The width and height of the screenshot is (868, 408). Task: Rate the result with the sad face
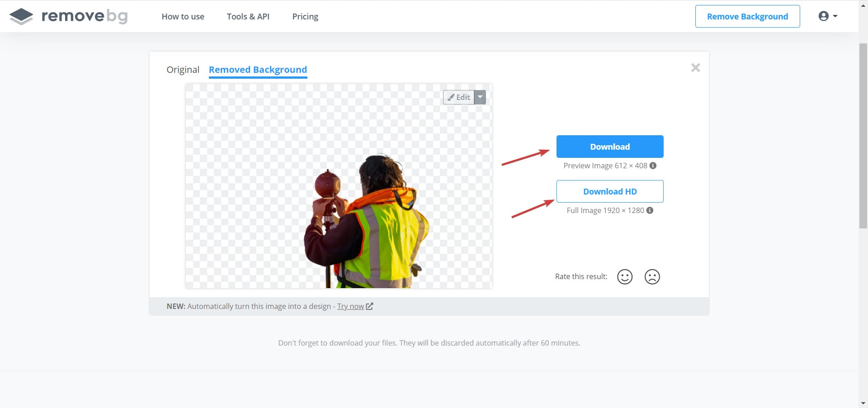pyautogui.click(x=652, y=277)
